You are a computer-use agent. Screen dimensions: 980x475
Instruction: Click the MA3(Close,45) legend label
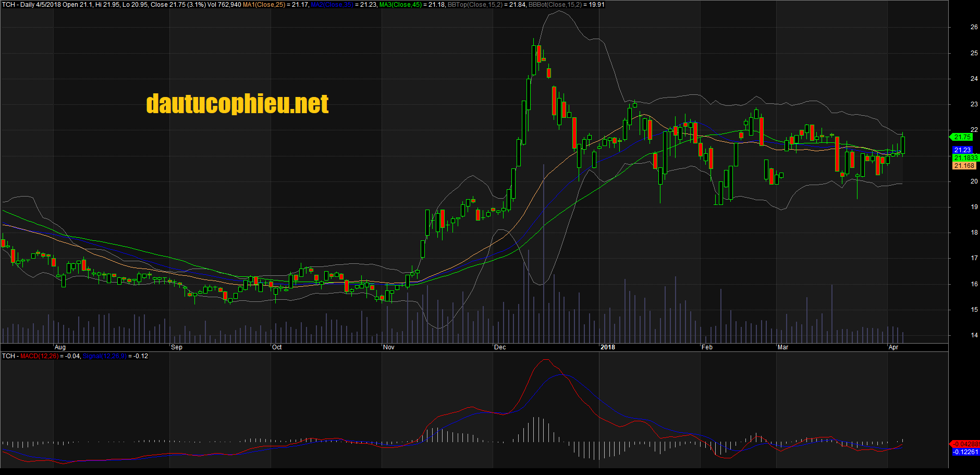point(400,5)
